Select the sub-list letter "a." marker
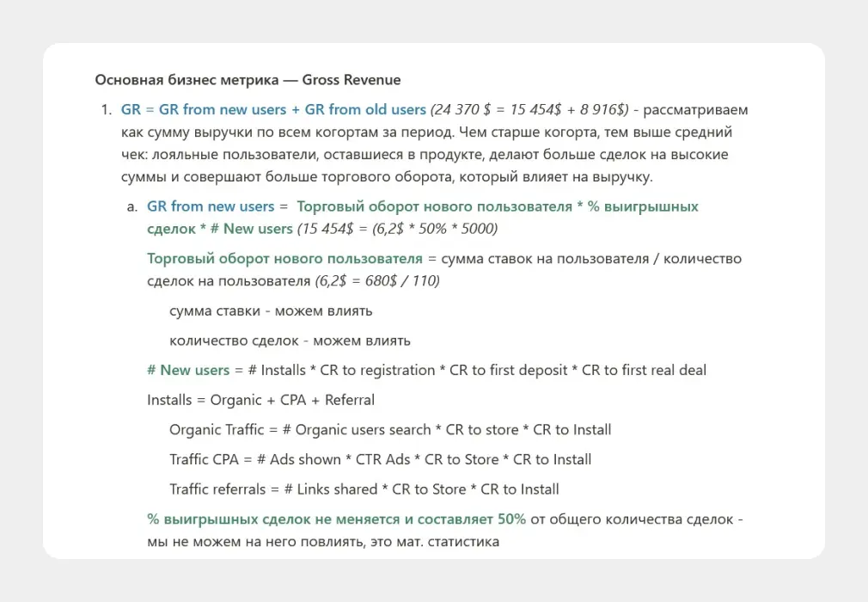Viewport: 868px width, 602px height. click(x=131, y=206)
